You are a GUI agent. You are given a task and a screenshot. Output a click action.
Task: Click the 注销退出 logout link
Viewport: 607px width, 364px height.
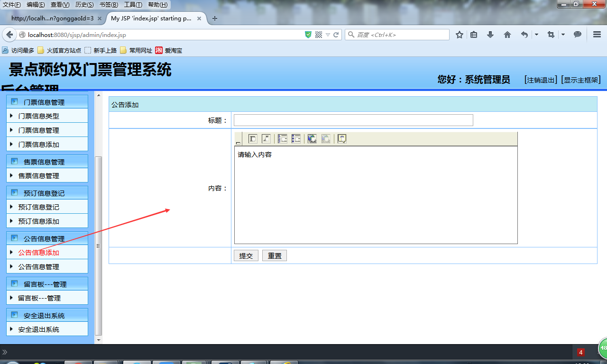point(541,80)
